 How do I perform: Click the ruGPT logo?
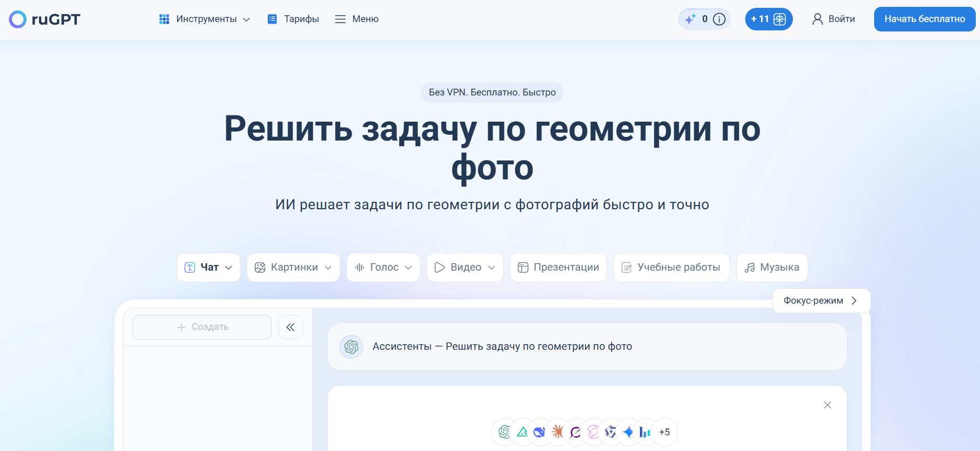coord(45,19)
